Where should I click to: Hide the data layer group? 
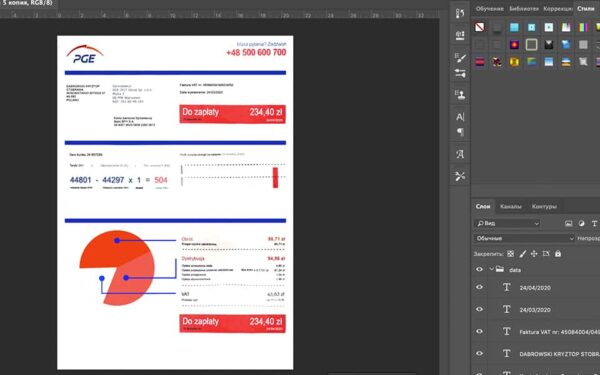point(479,269)
